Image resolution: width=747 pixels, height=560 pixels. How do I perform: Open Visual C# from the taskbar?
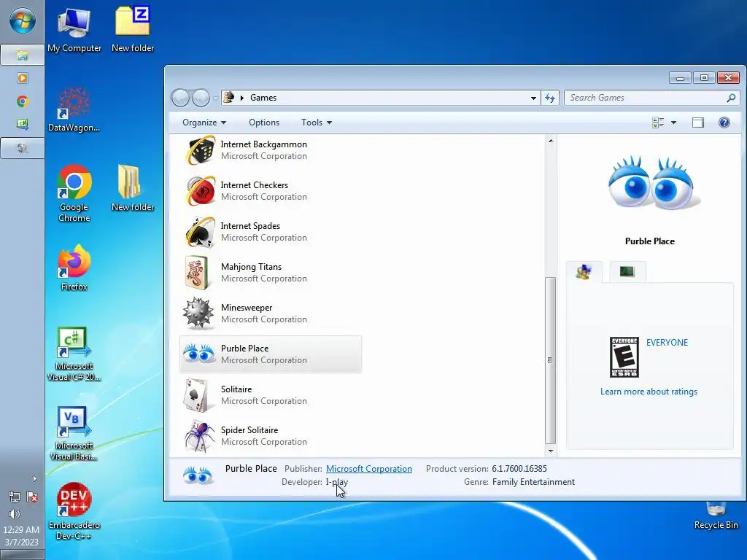pos(23,124)
